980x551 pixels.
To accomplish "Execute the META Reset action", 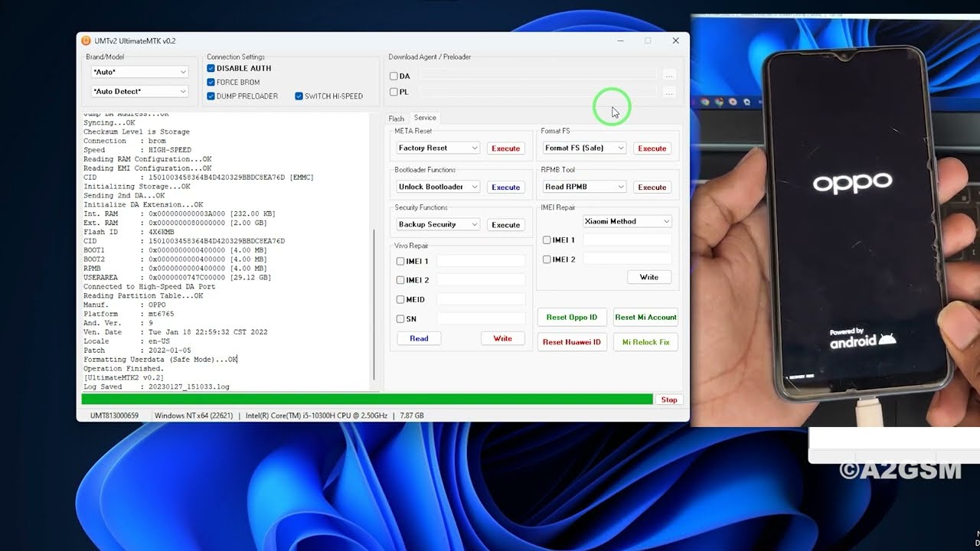I will coord(505,148).
